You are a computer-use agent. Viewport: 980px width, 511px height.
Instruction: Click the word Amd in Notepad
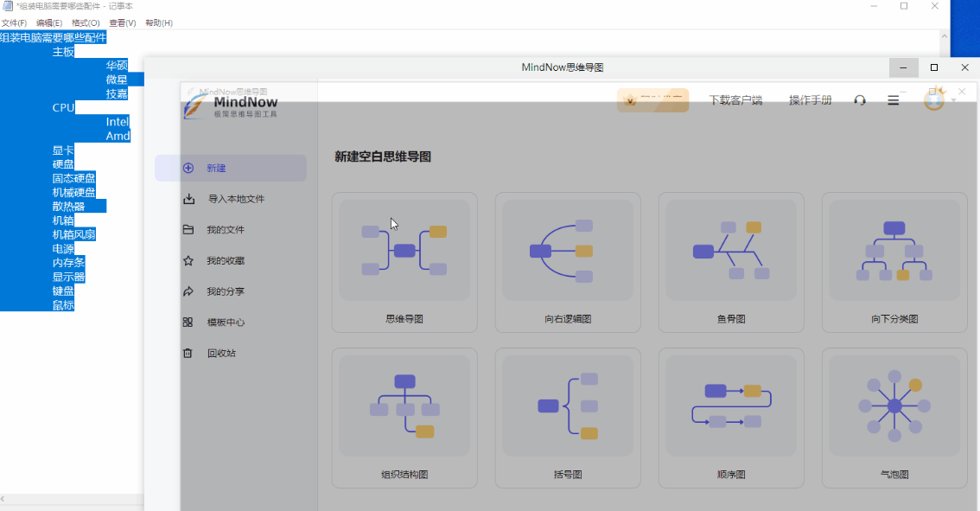pos(118,136)
